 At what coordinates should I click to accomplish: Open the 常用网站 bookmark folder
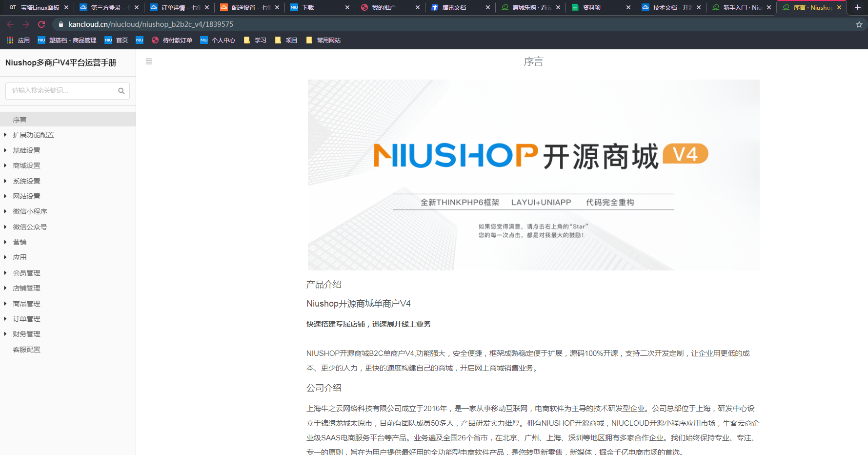click(x=323, y=40)
